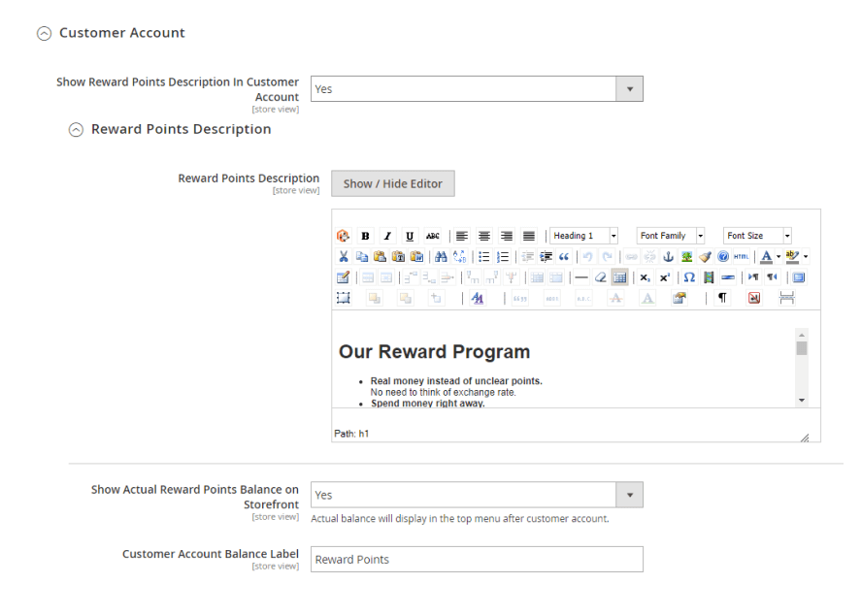This screenshot has height=616, width=861.
Task: Open the highlight color picker arrow
Action: (806, 256)
